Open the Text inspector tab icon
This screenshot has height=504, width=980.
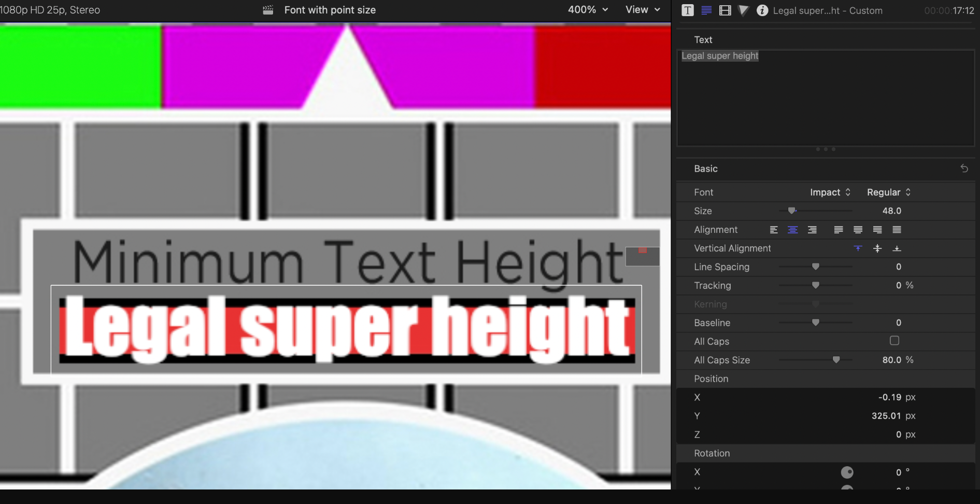pos(706,10)
